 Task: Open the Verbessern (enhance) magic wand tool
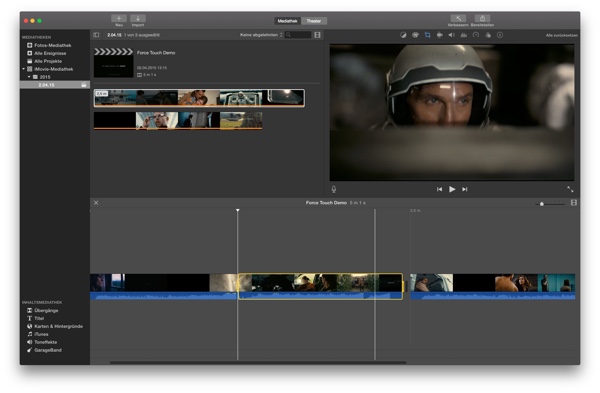[458, 18]
